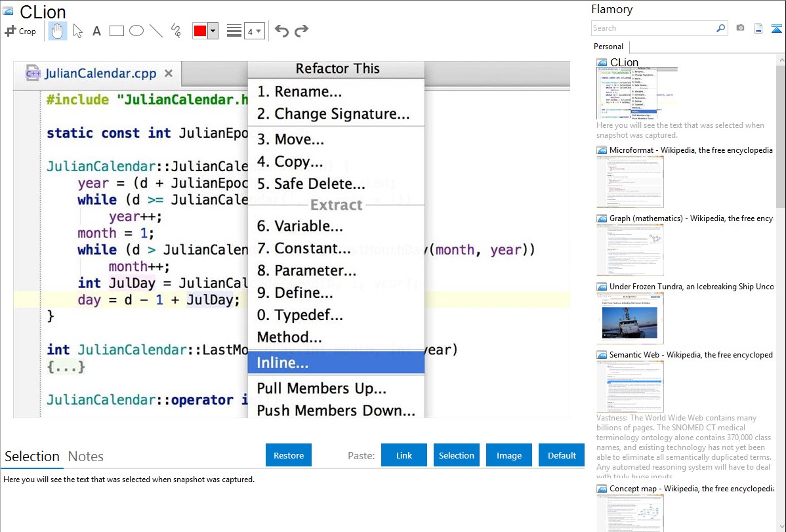Viewport: 786px width, 532px height.
Task: Choose the arrow pointer tool
Action: 77,31
